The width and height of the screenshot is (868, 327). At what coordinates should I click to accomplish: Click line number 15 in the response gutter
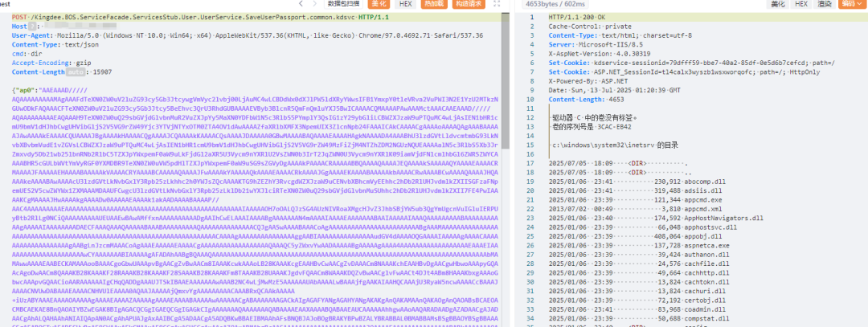pyautogui.click(x=530, y=145)
